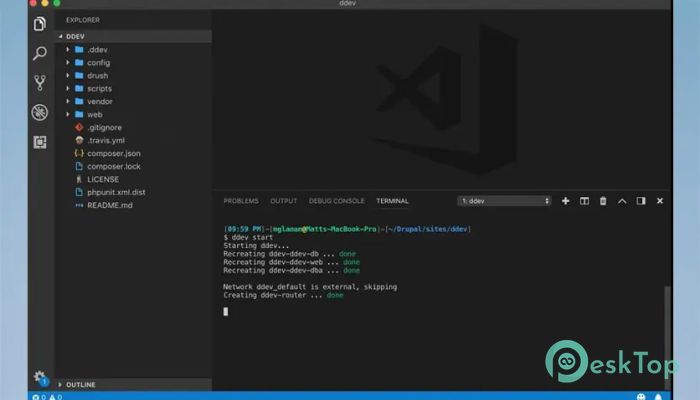Click the phpunit.xml.dist file icon
This screenshot has width=700, height=400.
(79, 192)
